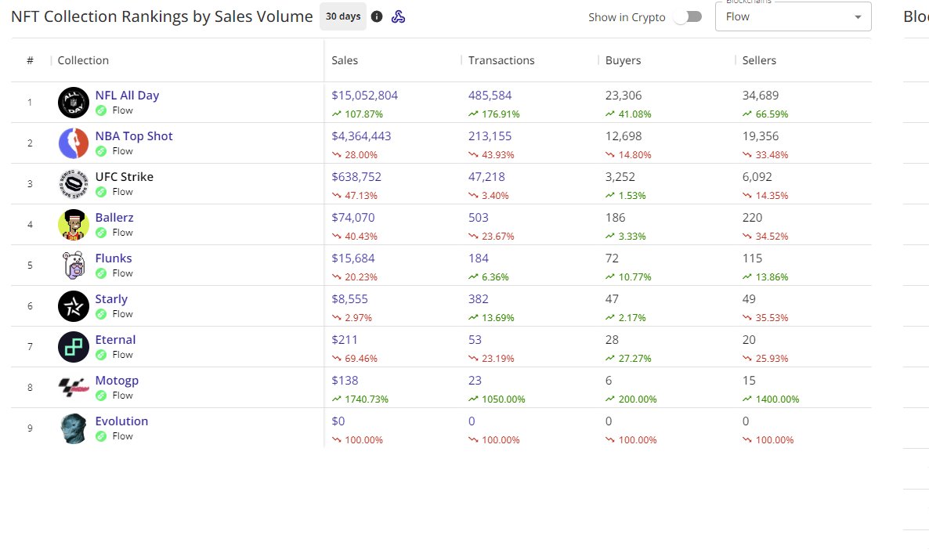Click the Starly star logo icon
Screen dimensions: 929x560
(74, 306)
